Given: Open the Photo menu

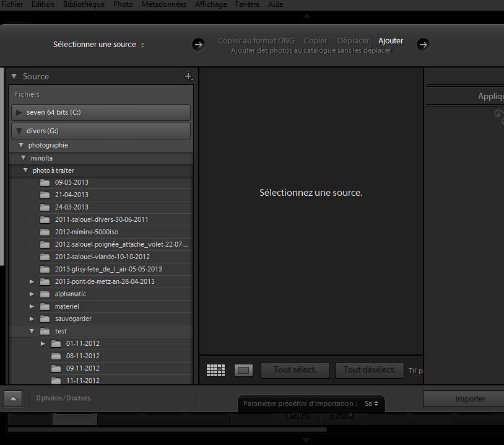Looking at the screenshot, I should (x=123, y=4).
